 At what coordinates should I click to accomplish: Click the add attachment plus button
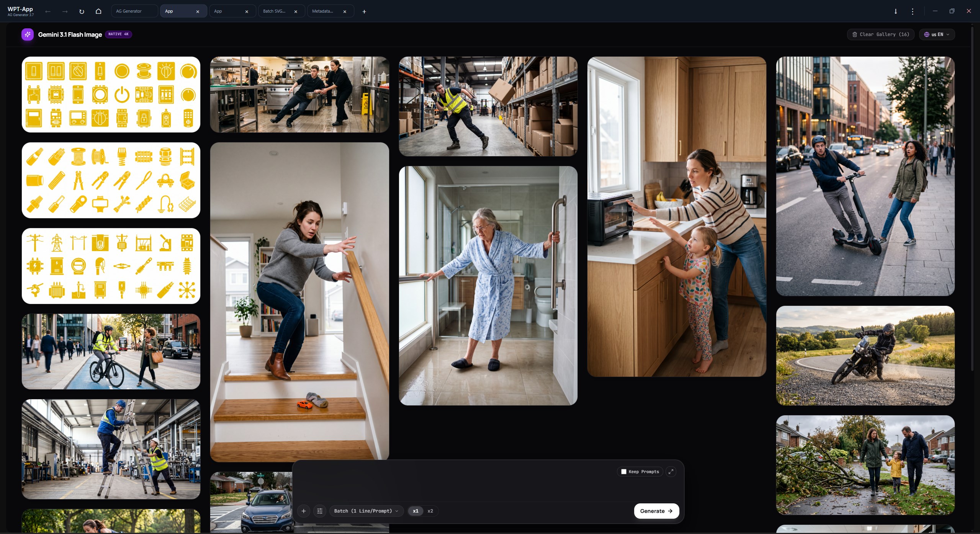304,511
